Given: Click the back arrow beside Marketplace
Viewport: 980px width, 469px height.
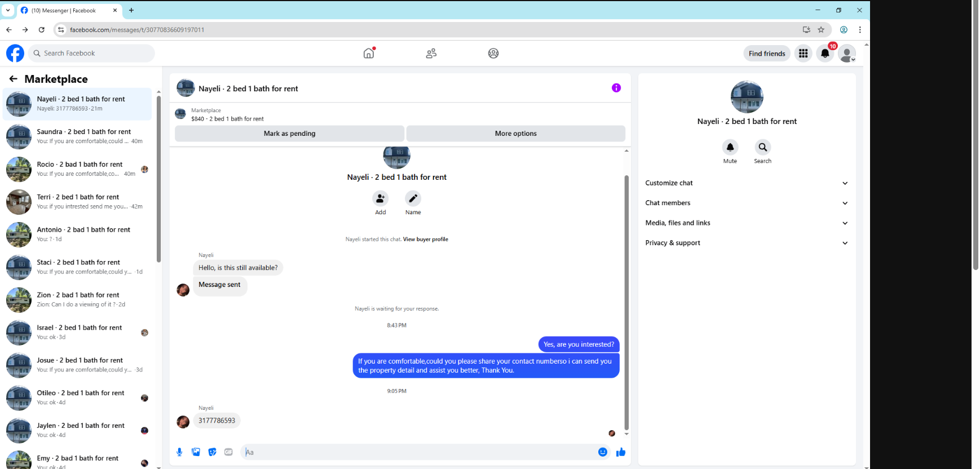Looking at the screenshot, I should (x=13, y=79).
